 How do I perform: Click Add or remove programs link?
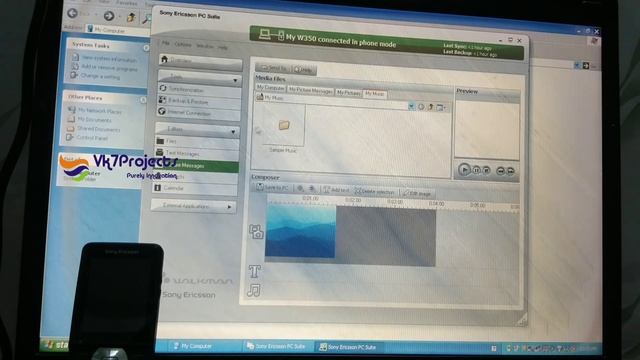click(x=109, y=67)
